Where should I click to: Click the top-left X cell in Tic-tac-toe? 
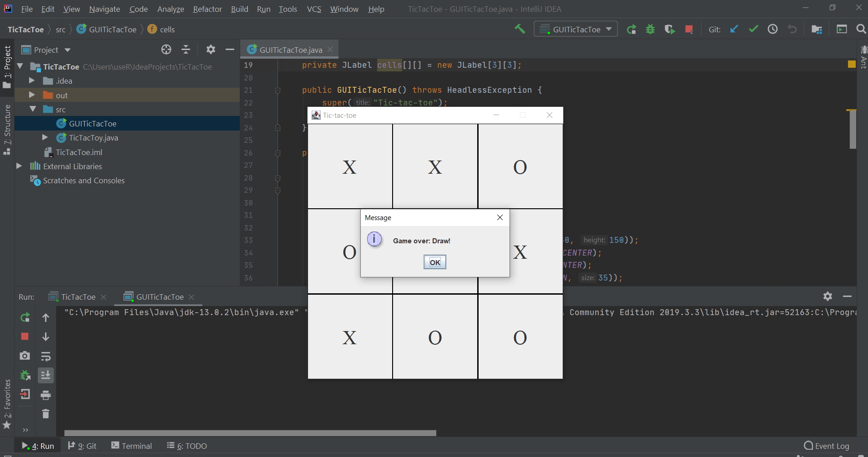pyautogui.click(x=349, y=166)
